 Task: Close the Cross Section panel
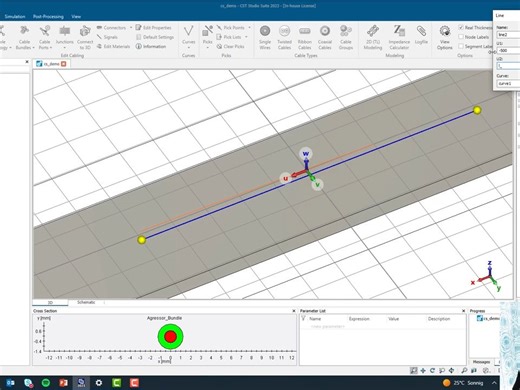point(294,311)
